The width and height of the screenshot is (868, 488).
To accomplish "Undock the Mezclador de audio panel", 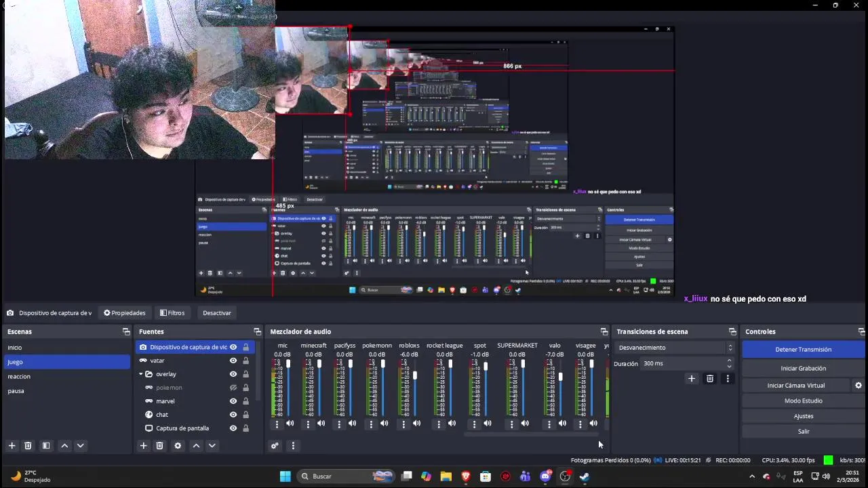I will coord(604,331).
